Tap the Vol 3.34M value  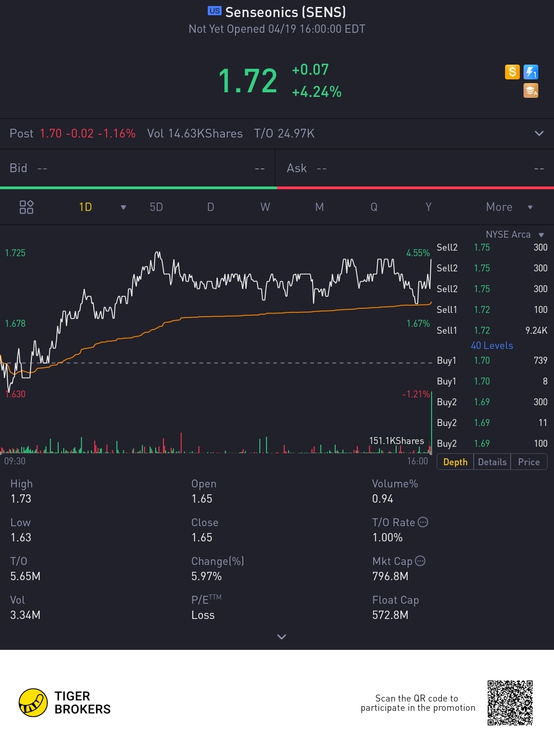click(25, 615)
